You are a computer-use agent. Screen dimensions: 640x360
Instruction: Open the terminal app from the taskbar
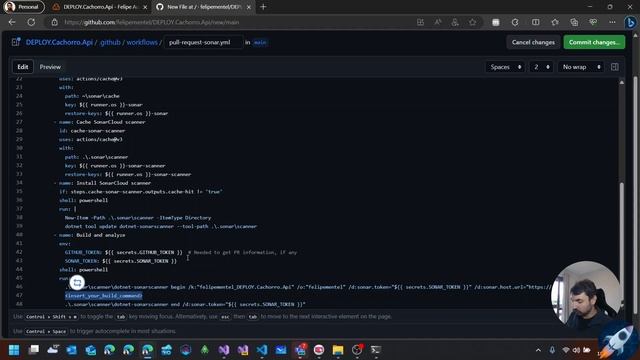pos(376,350)
